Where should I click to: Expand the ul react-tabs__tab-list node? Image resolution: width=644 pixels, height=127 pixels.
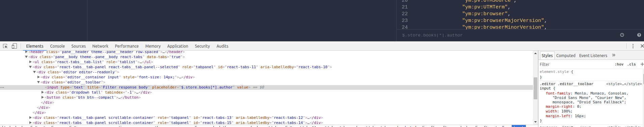tap(30, 62)
